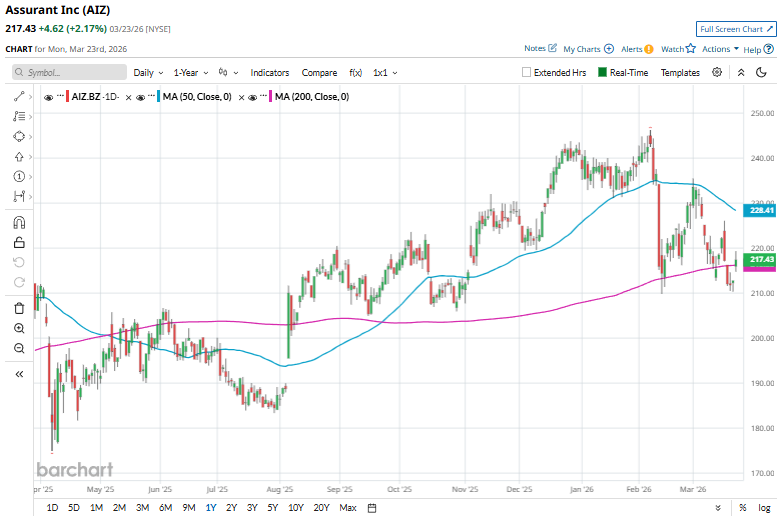
Task: Select the trend line drawing tool
Action: click(19, 97)
